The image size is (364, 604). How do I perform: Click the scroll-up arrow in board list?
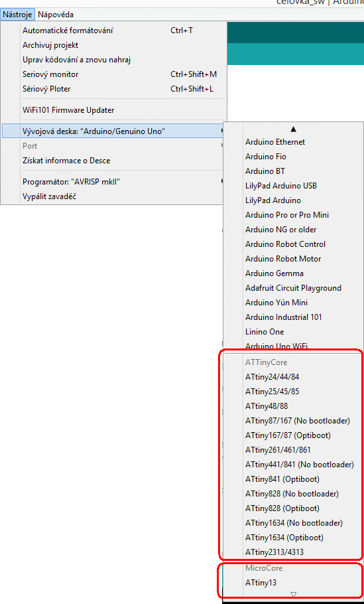coord(294,129)
